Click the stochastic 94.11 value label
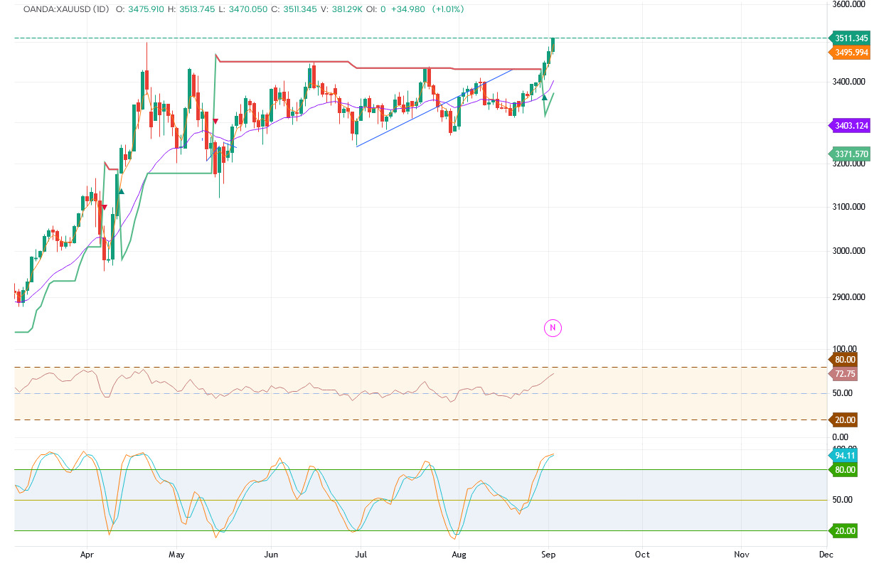This screenshot has width=874, height=588. pos(845,456)
